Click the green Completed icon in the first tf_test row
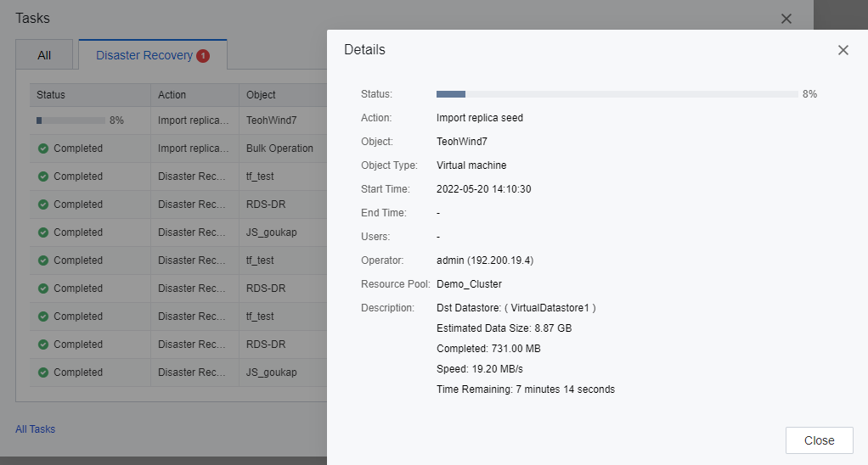Screen dimensions: 868x465 pos(43,176)
